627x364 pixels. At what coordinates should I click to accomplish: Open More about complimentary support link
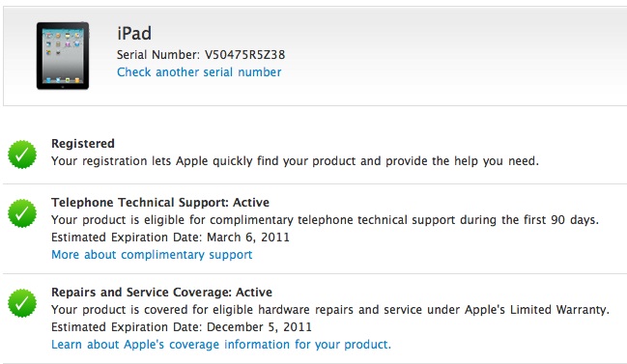point(152,255)
